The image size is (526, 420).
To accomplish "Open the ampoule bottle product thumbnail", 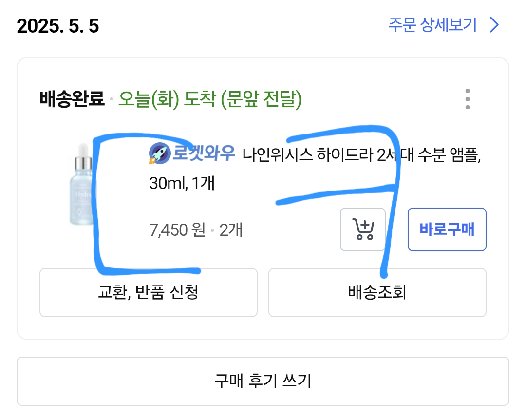I will point(82,185).
